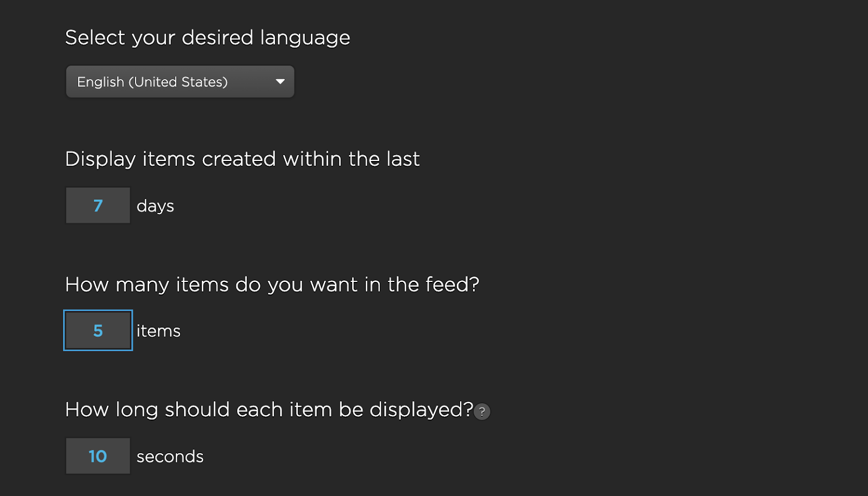Click the "English (United States)" text
This screenshot has height=496, width=868.
[152, 82]
